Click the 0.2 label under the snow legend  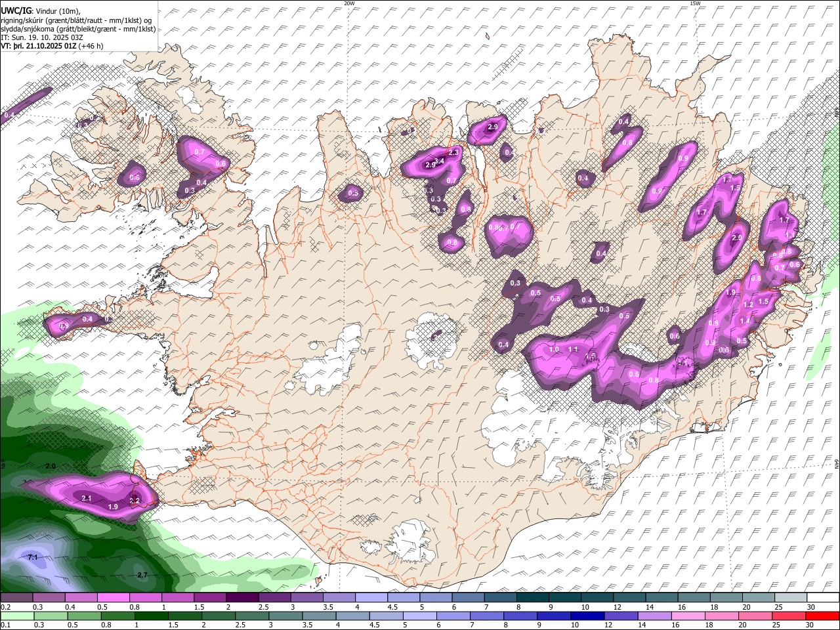click(x=5, y=607)
